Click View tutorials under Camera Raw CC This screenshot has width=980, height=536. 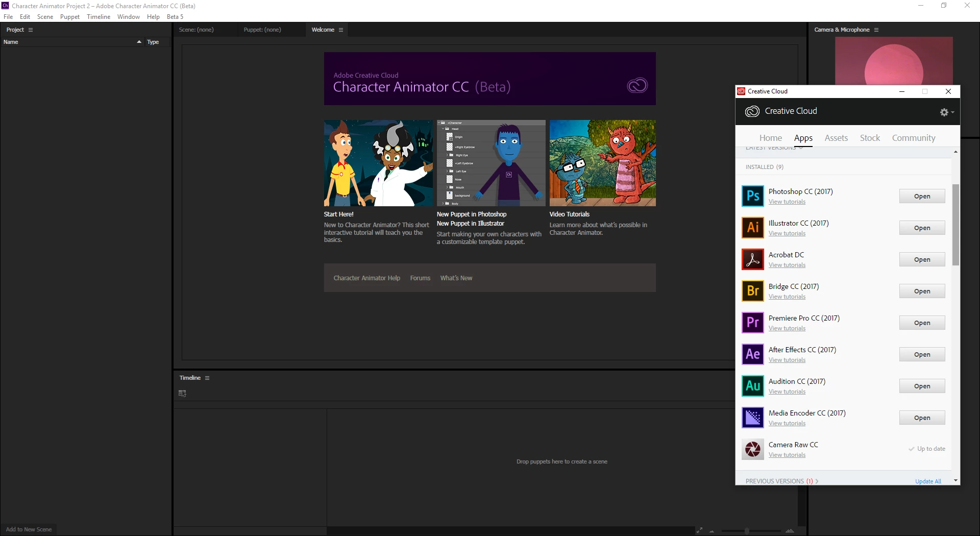click(787, 455)
